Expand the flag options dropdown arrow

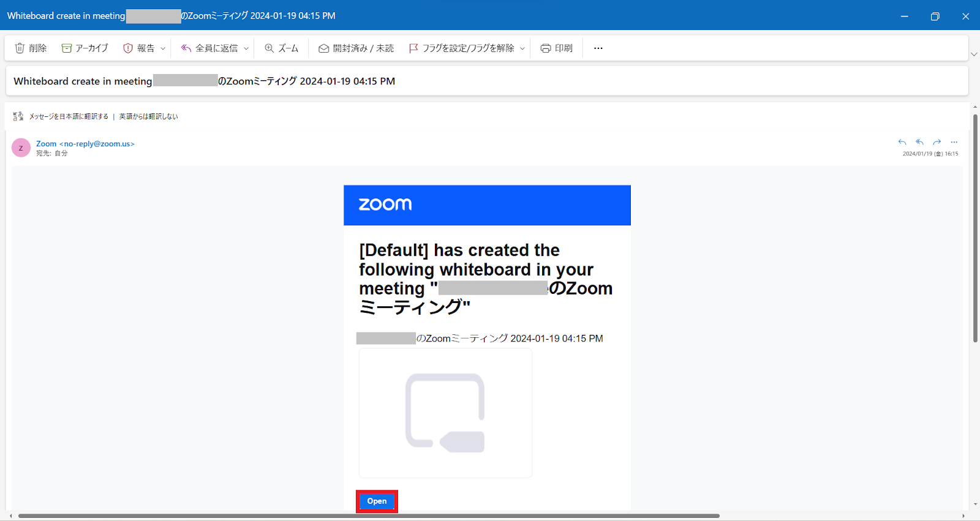pyautogui.click(x=522, y=48)
